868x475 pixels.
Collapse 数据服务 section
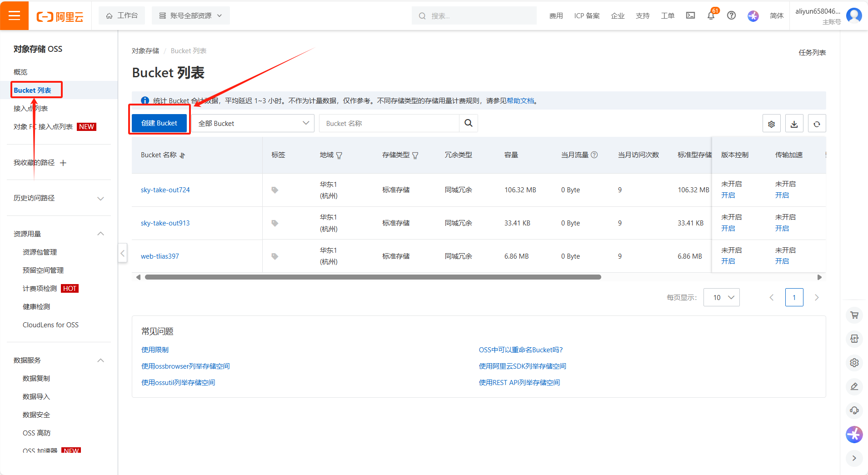click(101, 360)
